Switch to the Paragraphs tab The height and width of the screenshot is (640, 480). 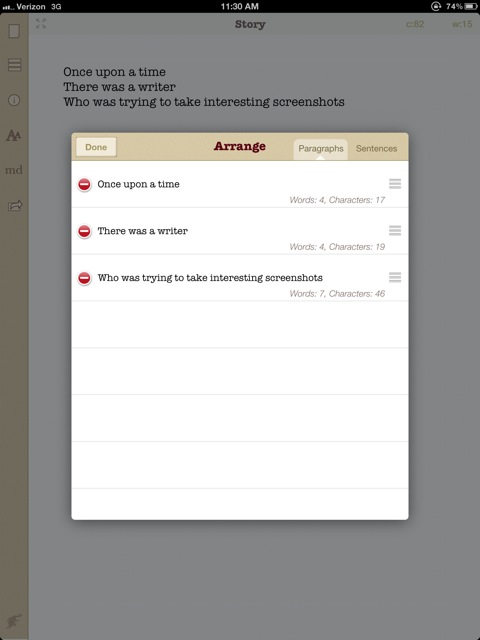321,149
